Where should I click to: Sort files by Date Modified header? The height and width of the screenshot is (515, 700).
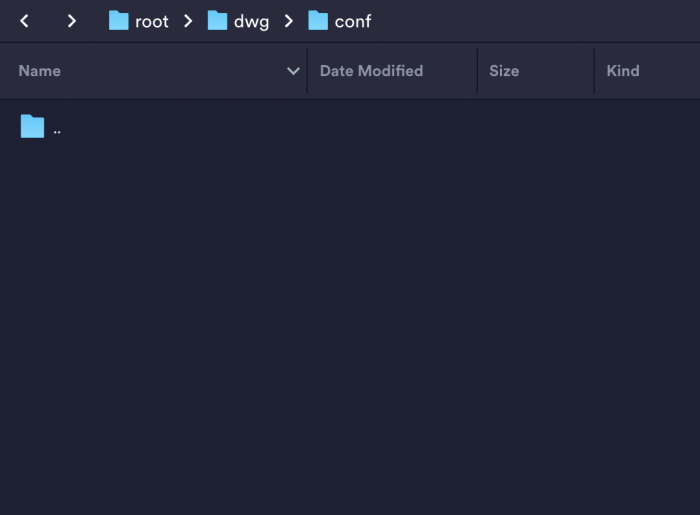pos(371,71)
